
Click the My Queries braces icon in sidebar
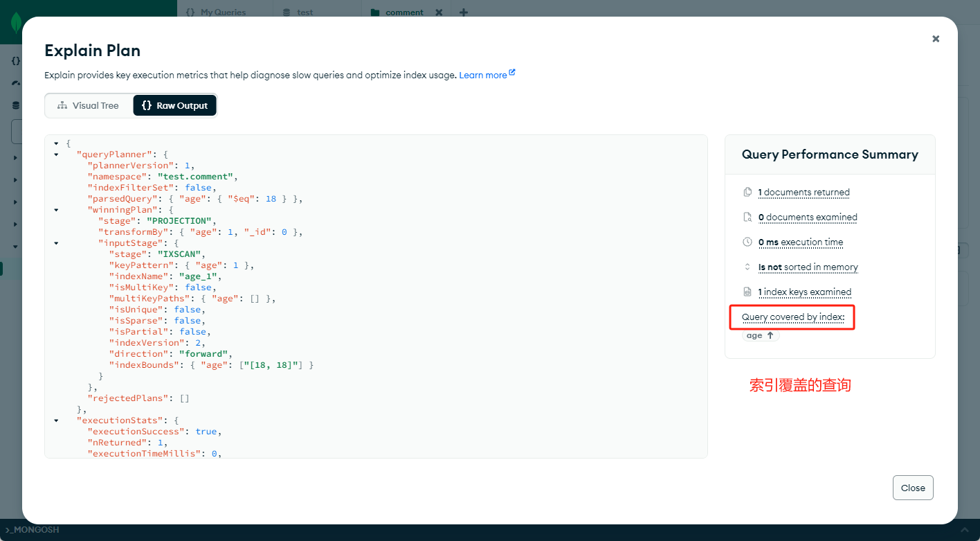15,61
